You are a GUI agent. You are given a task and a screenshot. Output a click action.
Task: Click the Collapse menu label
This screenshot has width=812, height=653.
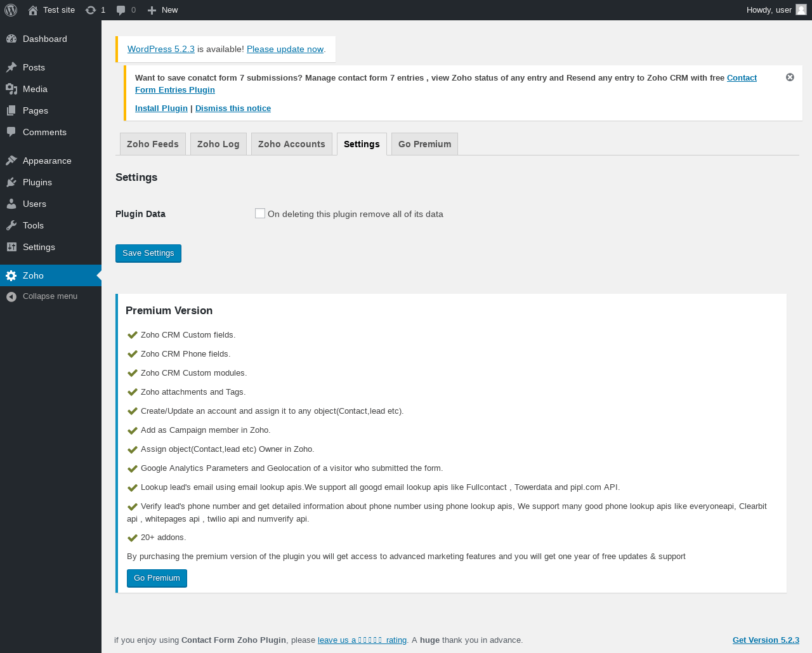pos(50,296)
